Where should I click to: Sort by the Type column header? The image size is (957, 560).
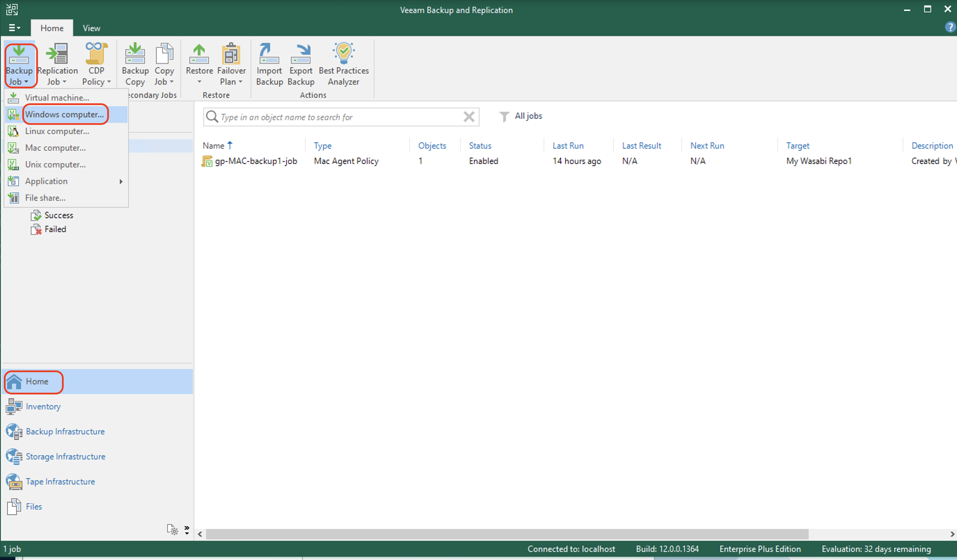(x=322, y=145)
